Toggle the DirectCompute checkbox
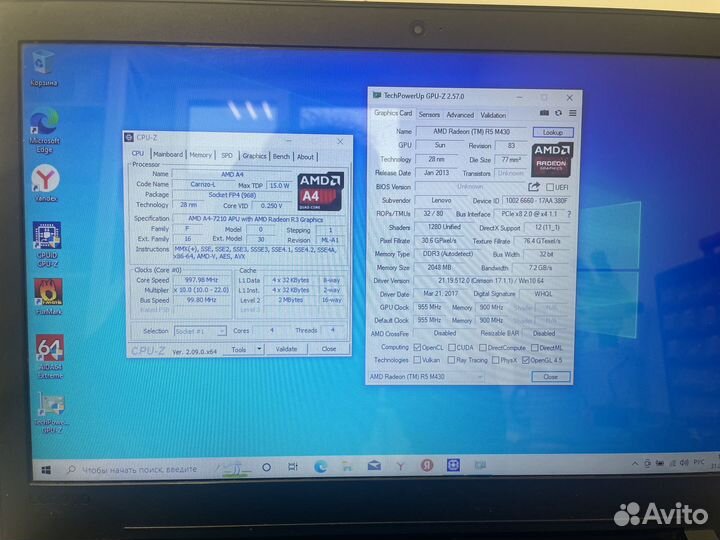720x540 pixels. point(483,348)
